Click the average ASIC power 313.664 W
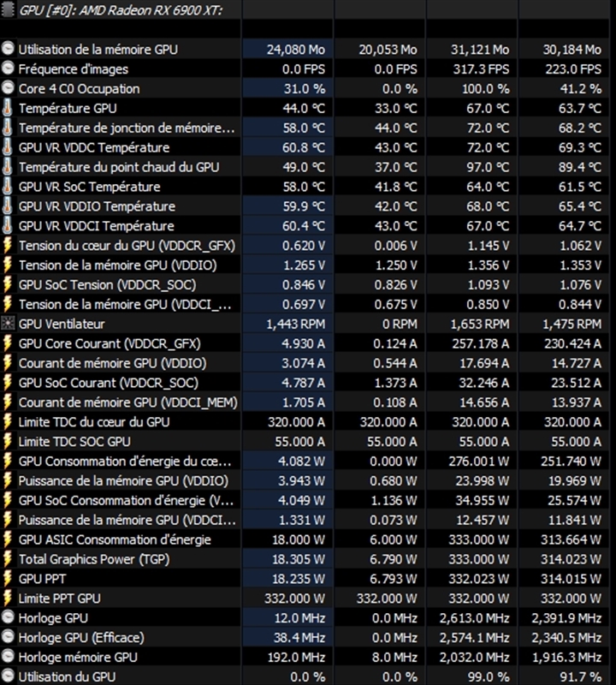Image resolution: width=616 pixels, height=685 pixels. pos(571,539)
